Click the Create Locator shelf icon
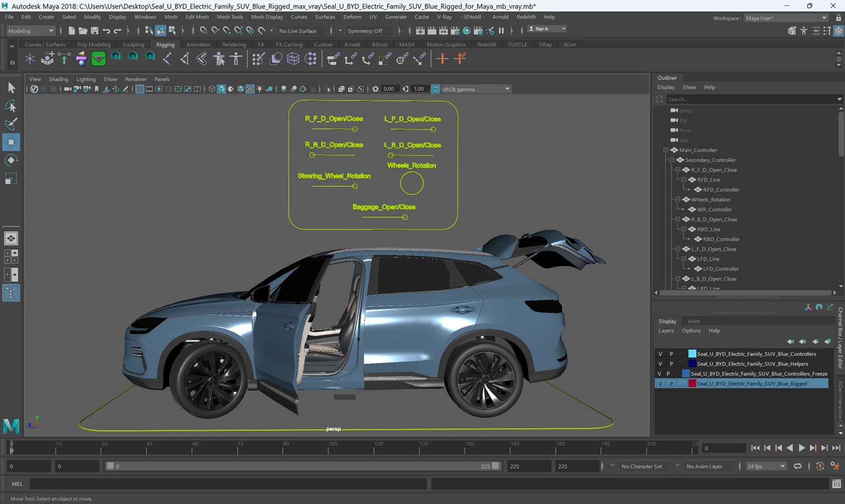The height and width of the screenshot is (504, 845). pyautogui.click(x=30, y=59)
